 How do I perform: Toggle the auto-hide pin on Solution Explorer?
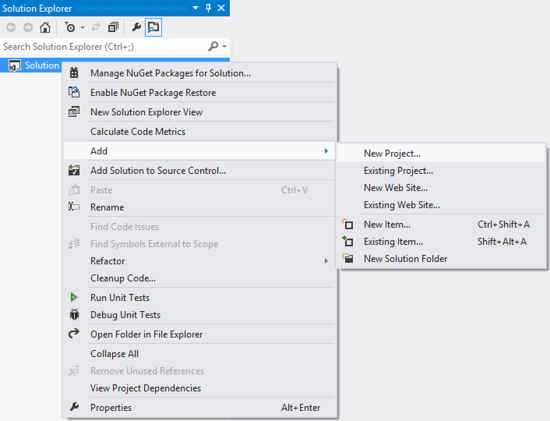(208, 8)
